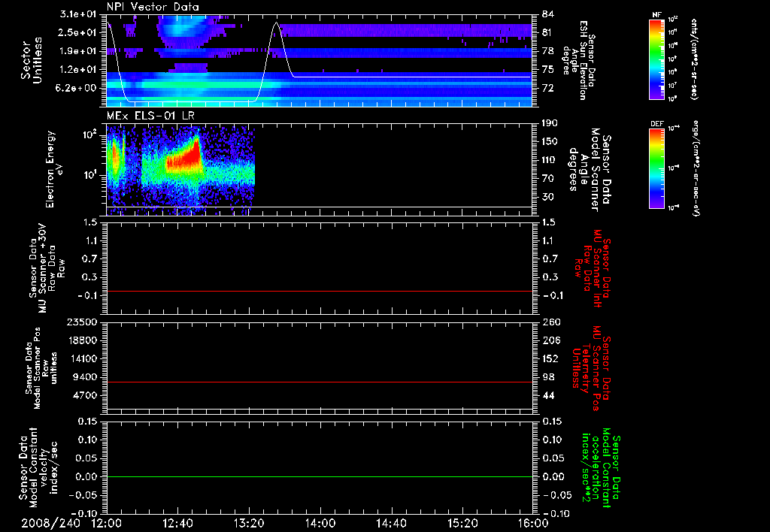
Task: Click the 15:20 time axis label
Action: (x=462, y=523)
